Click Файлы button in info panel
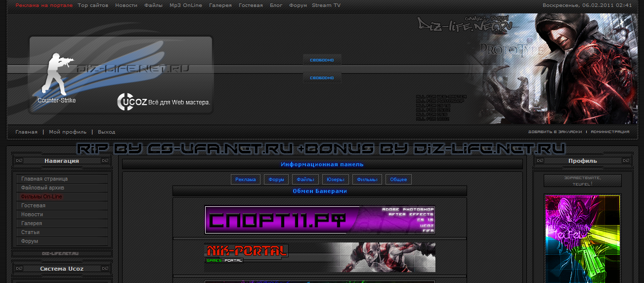The width and height of the screenshot is (644, 283). [x=306, y=180]
